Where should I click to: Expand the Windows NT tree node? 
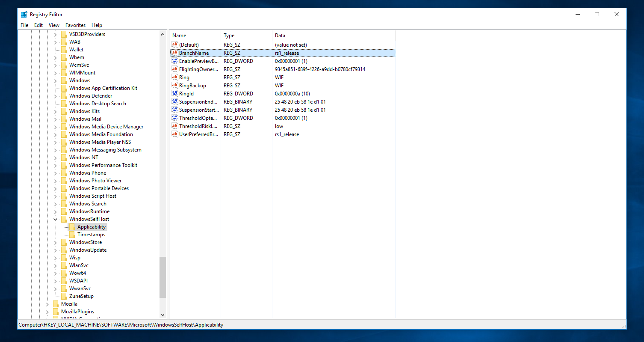(55, 158)
